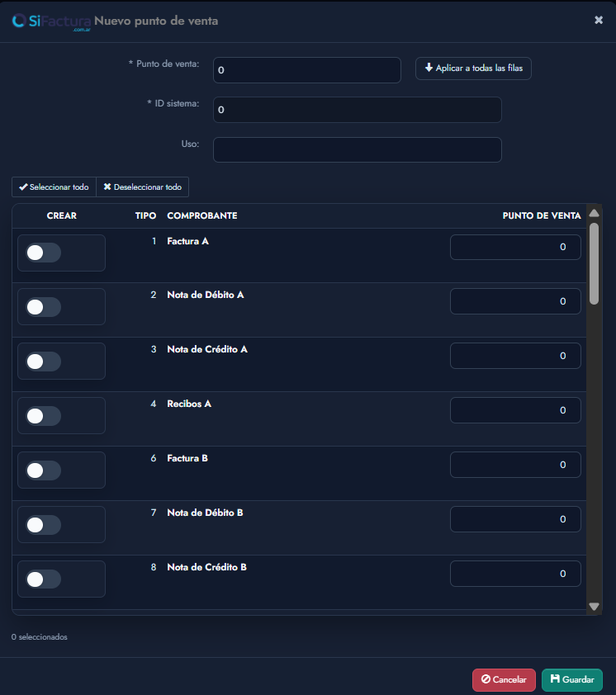This screenshot has width=616, height=695.
Task: Close the Nuevo punto de venta dialog
Action: pos(599,20)
